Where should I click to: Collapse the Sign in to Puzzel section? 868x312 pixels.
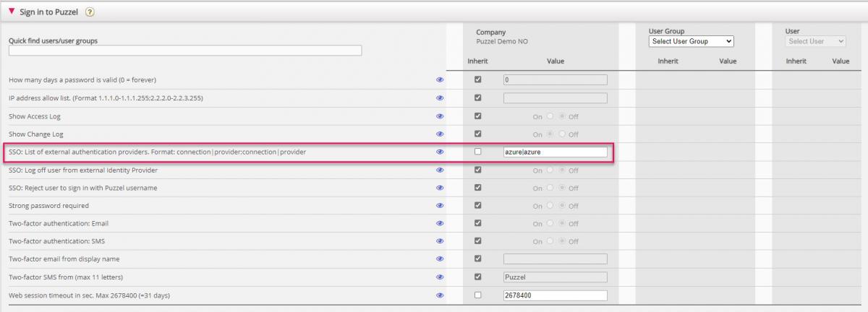pyautogui.click(x=12, y=12)
